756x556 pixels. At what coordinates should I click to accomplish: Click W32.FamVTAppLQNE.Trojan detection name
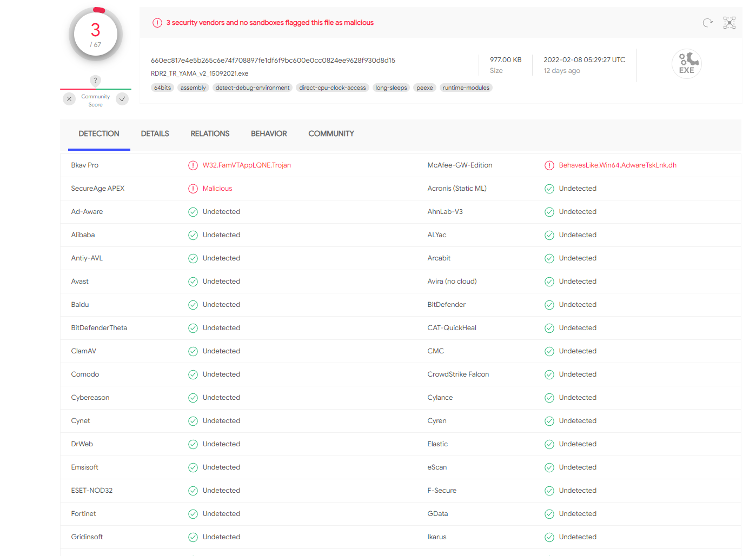(x=247, y=165)
